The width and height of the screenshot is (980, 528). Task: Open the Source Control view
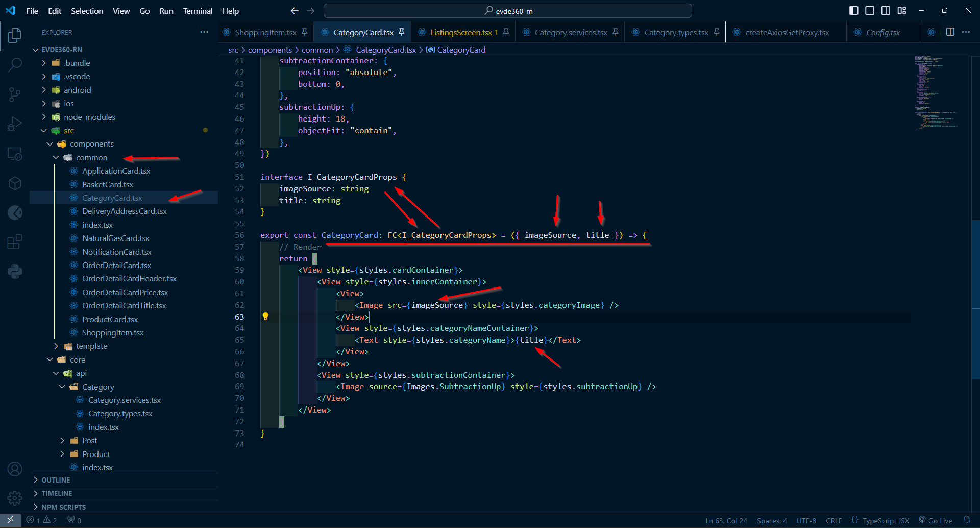(15, 94)
